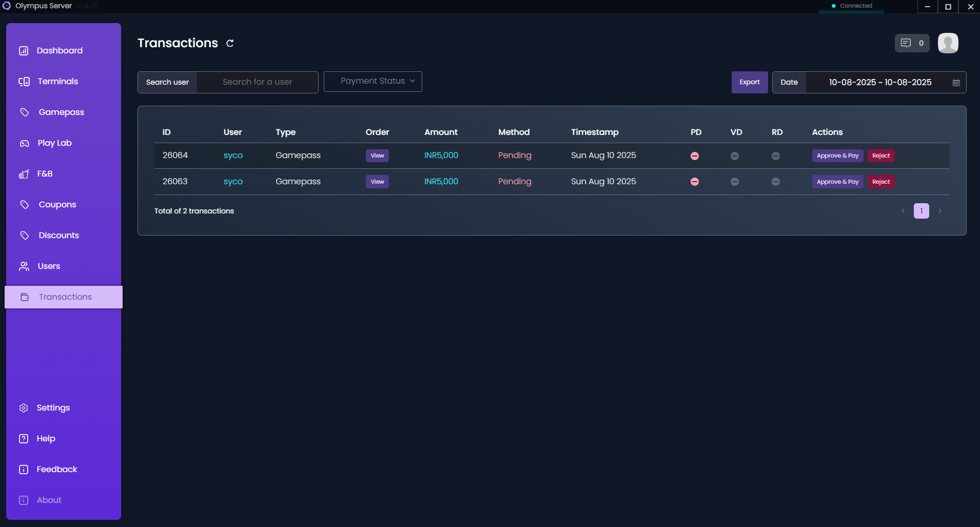Open the notifications message counter
The image size is (980, 527).
tap(912, 43)
